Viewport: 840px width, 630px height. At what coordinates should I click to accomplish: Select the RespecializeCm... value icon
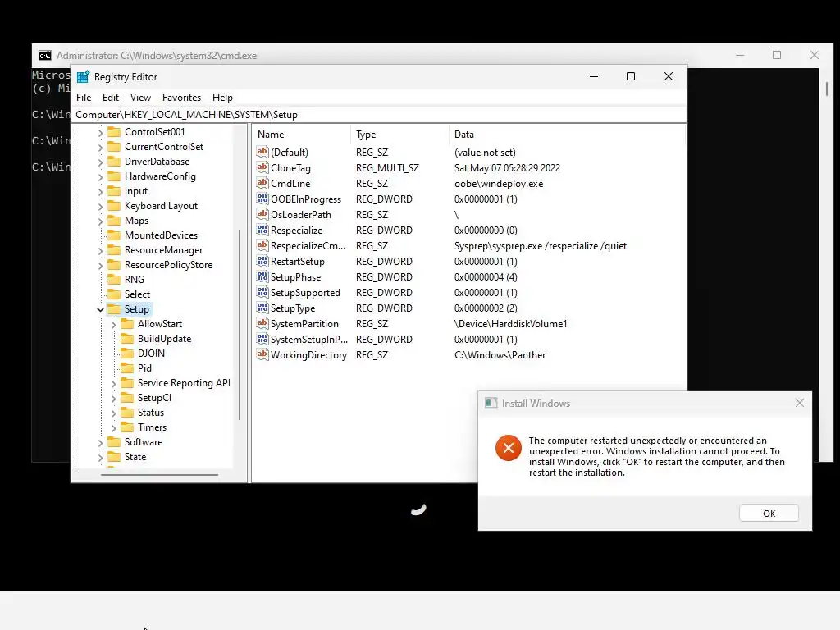coord(262,245)
